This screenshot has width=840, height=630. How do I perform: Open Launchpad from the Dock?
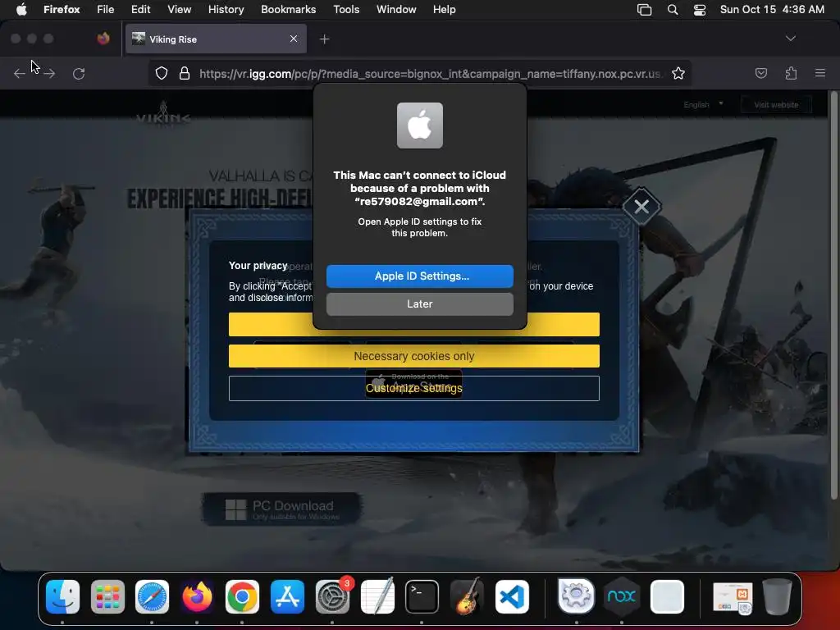107,596
